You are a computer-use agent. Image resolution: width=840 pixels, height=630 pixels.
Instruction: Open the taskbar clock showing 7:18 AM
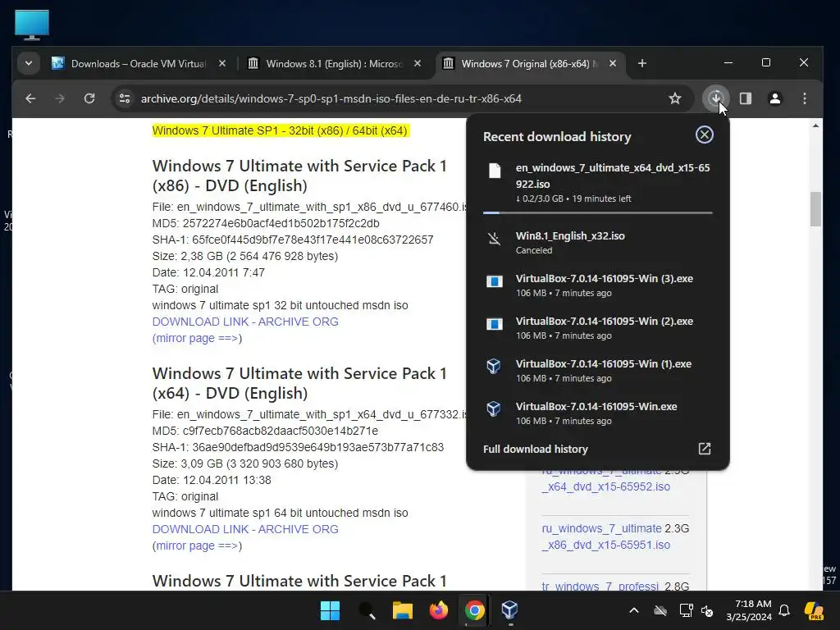pyautogui.click(x=749, y=610)
